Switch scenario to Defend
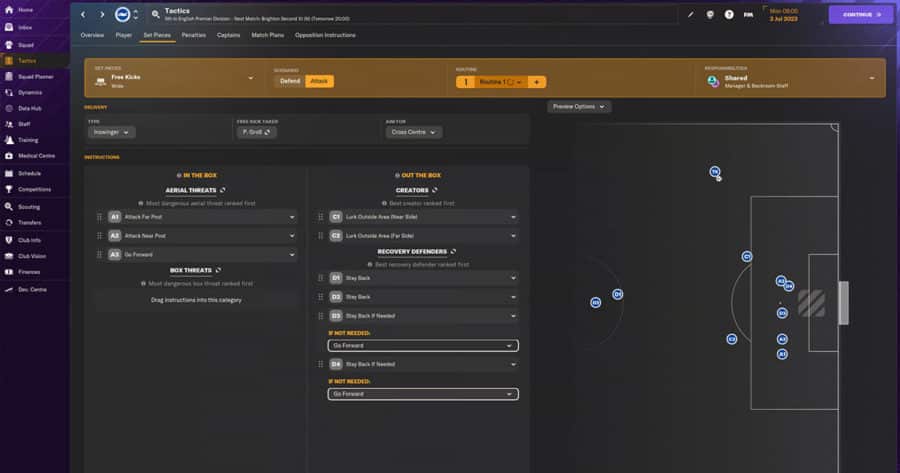The height and width of the screenshot is (473, 900). 290,82
